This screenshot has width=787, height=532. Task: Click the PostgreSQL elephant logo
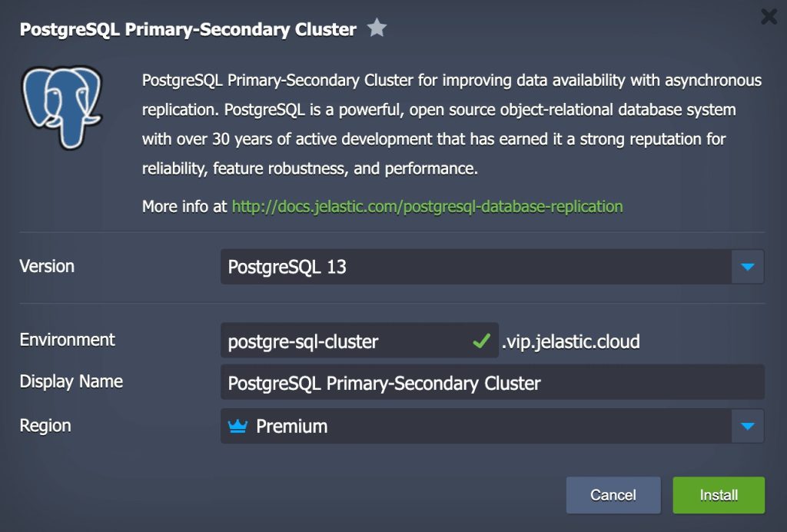[61, 108]
